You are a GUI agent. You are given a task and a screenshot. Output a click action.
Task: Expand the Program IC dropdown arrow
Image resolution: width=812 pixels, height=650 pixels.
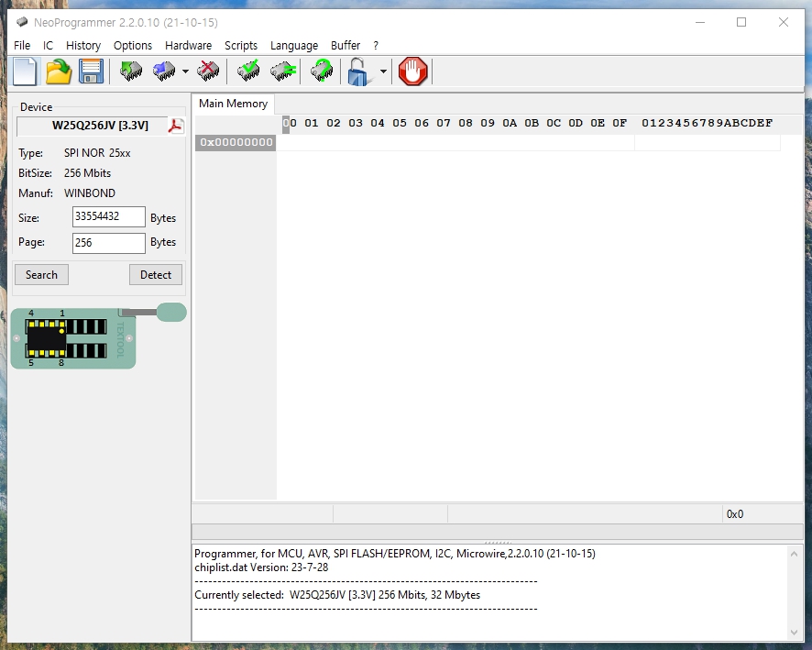185,72
